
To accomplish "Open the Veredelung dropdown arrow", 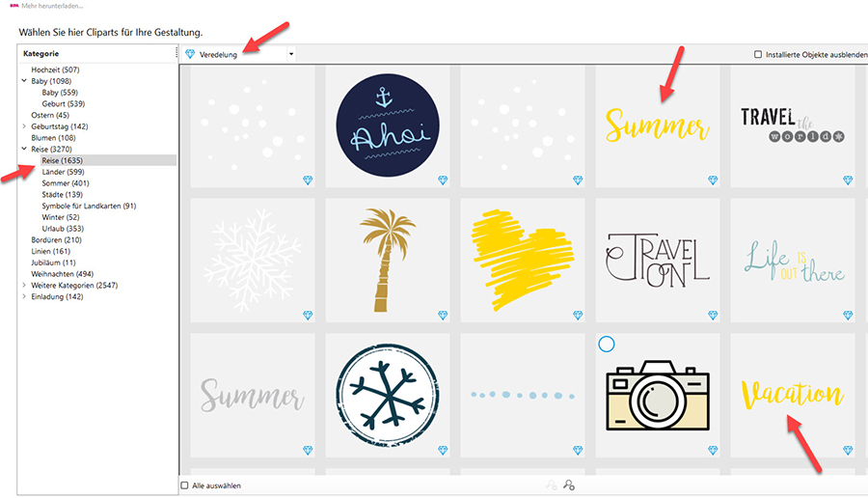I will click(x=291, y=54).
